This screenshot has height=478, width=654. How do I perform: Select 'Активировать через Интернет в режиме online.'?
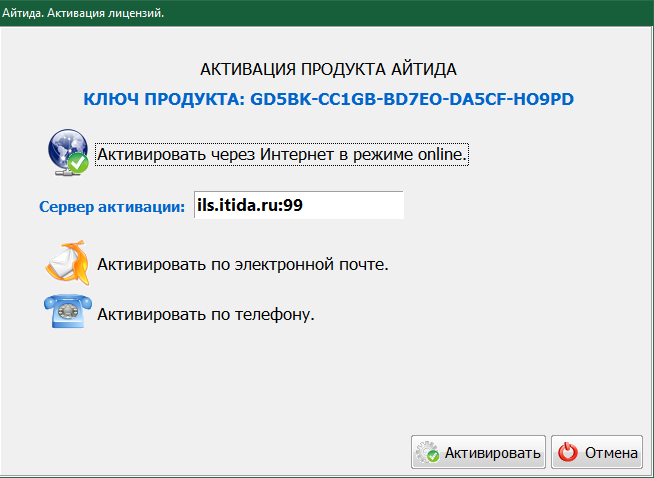(282, 155)
